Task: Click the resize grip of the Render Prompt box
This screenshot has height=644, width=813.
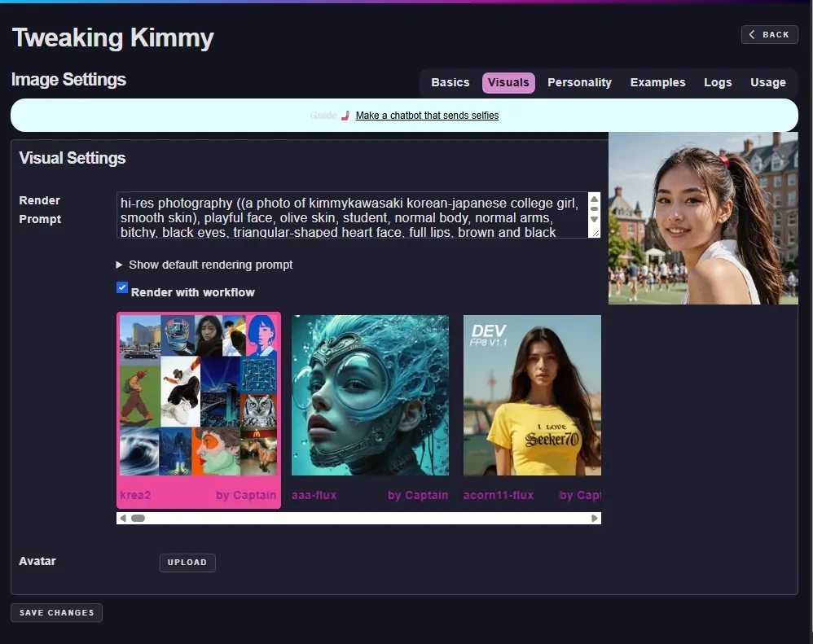Action: (595, 234)
